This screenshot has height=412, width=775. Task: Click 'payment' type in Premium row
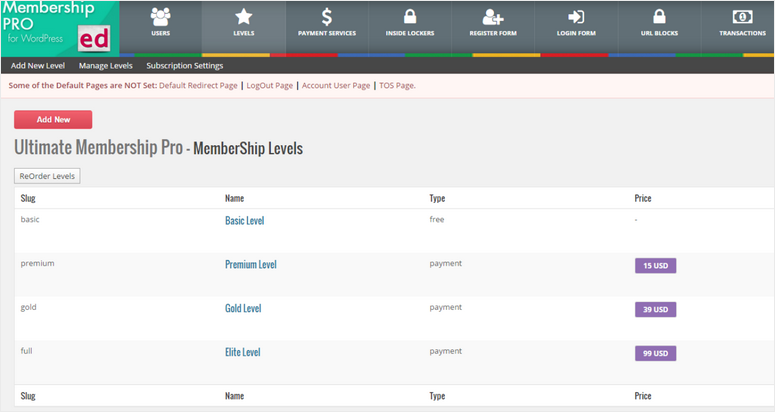(445, 263)
